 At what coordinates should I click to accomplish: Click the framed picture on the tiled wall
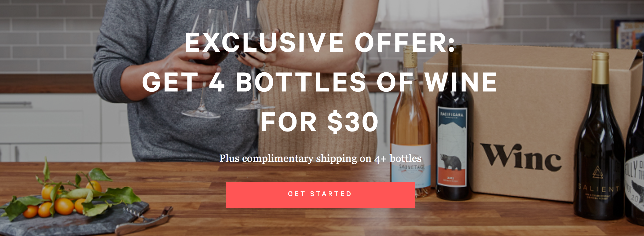pos(631,36)
